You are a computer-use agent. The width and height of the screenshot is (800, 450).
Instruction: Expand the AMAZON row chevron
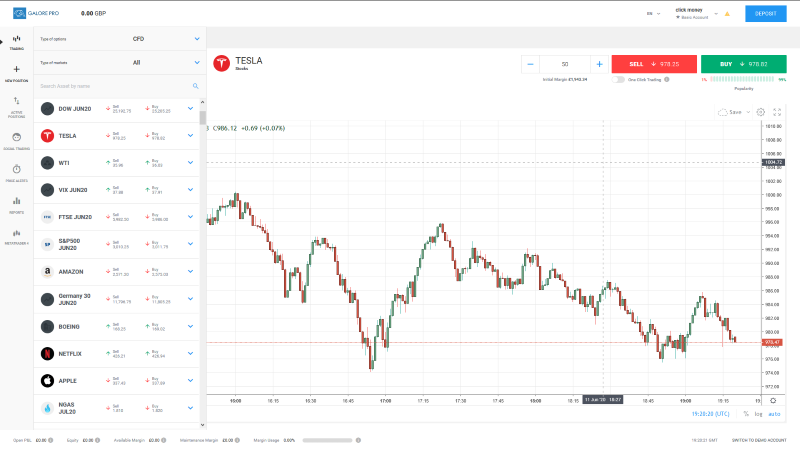point(190,271)
